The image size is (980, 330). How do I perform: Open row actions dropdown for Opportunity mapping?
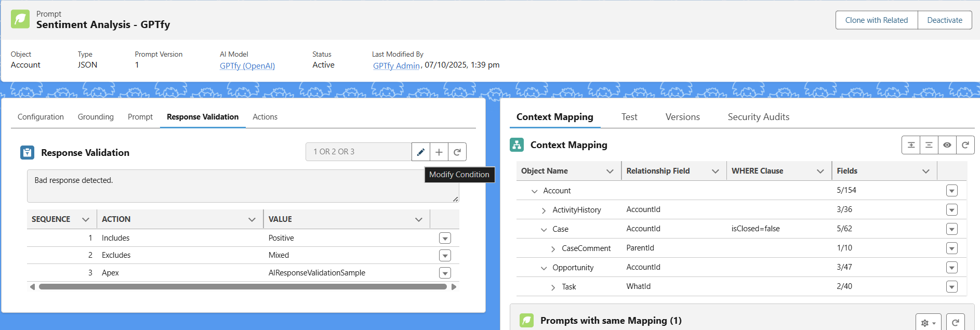point(951,268)
